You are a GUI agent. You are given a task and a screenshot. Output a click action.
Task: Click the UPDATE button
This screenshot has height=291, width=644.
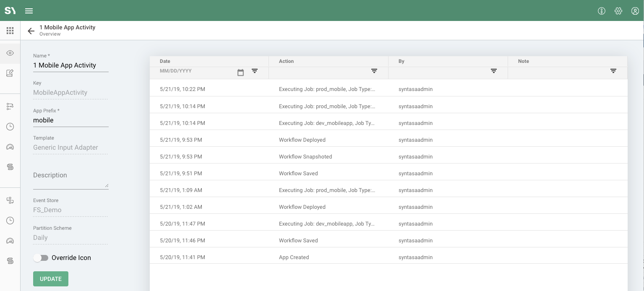[x=51, y=279]
